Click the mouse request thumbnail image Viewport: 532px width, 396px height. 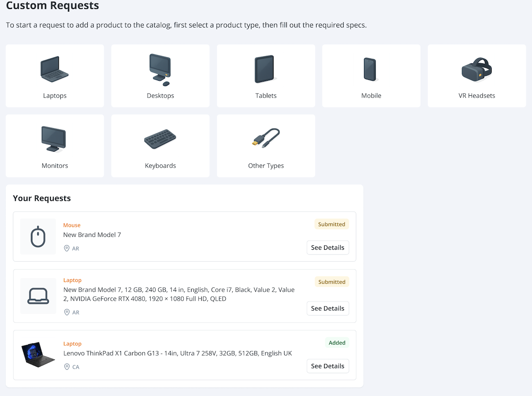[38, 237]
